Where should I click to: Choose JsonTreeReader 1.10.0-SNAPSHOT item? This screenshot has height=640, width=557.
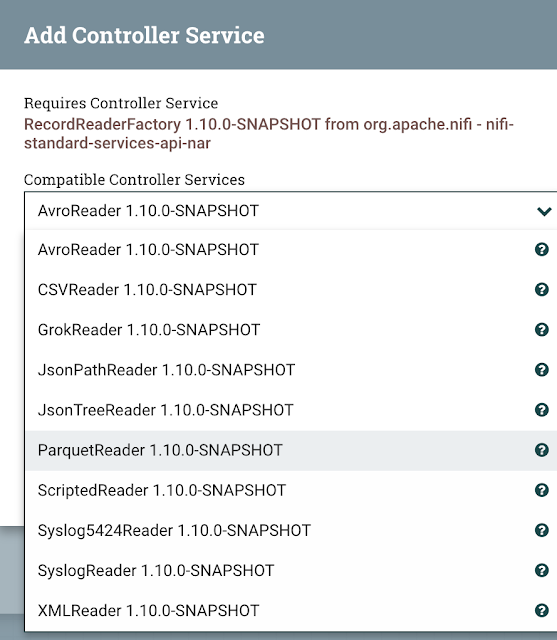(x=291, y=410)
